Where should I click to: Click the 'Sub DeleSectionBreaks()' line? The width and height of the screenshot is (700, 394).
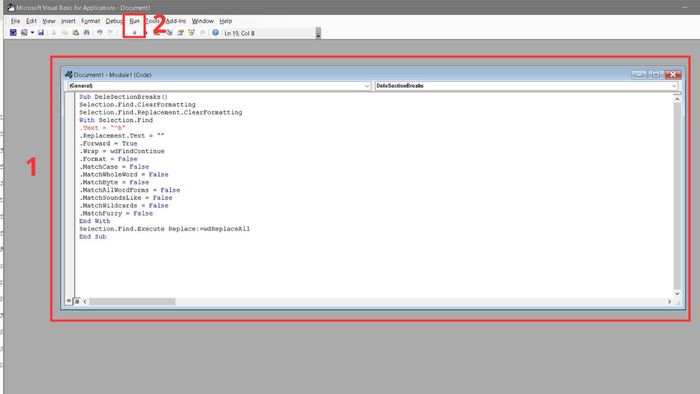click(x=123, y=97)
